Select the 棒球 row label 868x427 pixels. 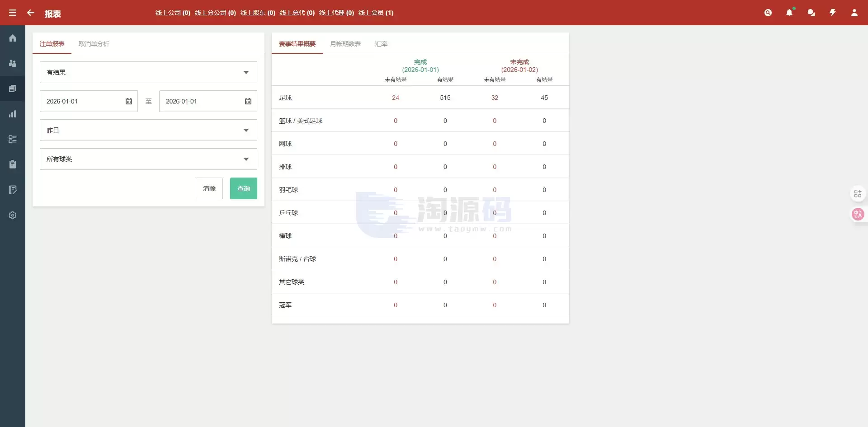coord(285,236)
